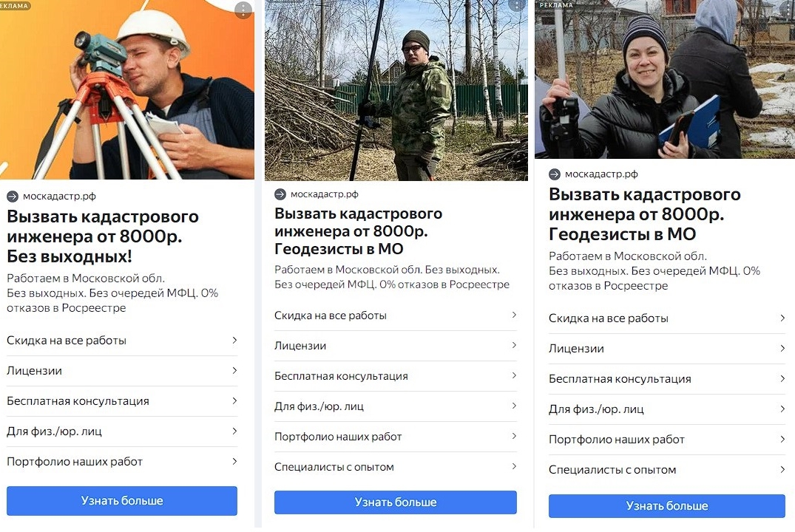This screenshot has height=532, width=795.
Task: Click the arrow icon beside москадастр.рф in the right ad
Action: (x=555, y=174)
